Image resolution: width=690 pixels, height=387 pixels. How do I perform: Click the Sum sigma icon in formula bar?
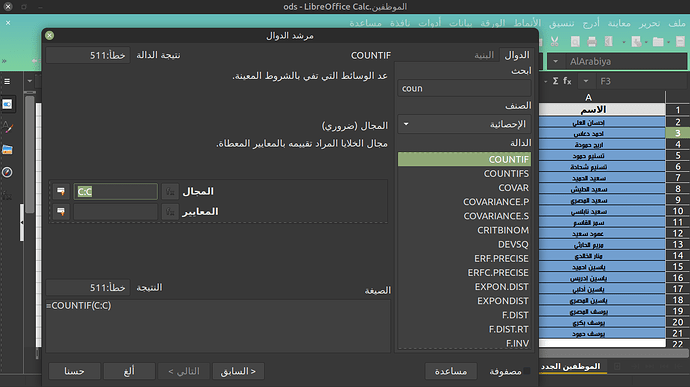556,81
